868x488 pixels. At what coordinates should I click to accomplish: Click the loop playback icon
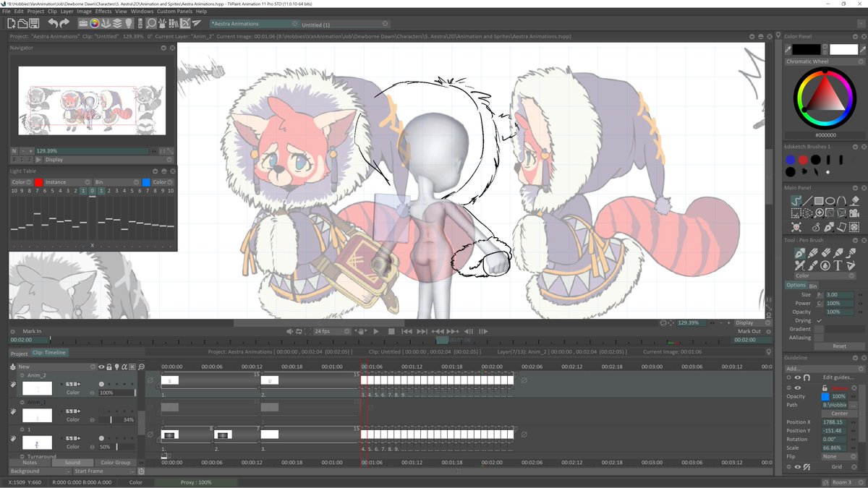[299, 331]
